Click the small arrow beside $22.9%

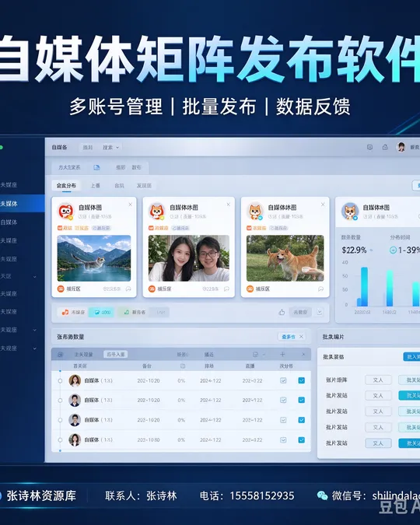tap(371, 250)
